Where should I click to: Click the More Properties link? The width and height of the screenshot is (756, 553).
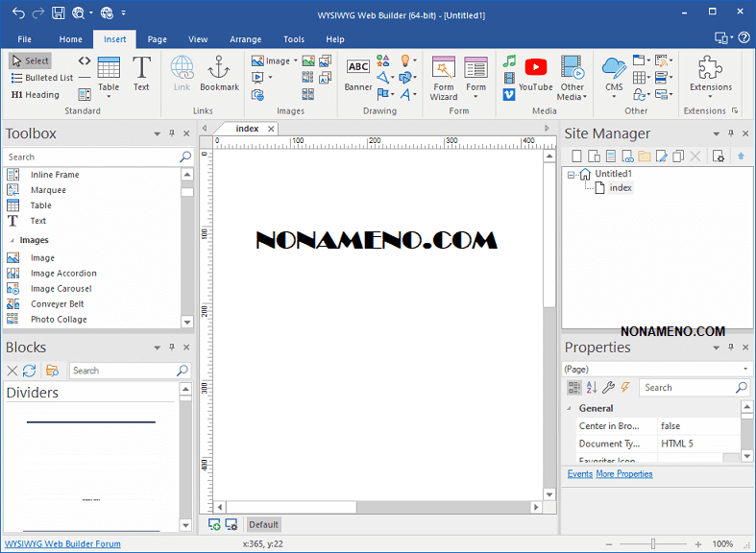tap(623, 474)
